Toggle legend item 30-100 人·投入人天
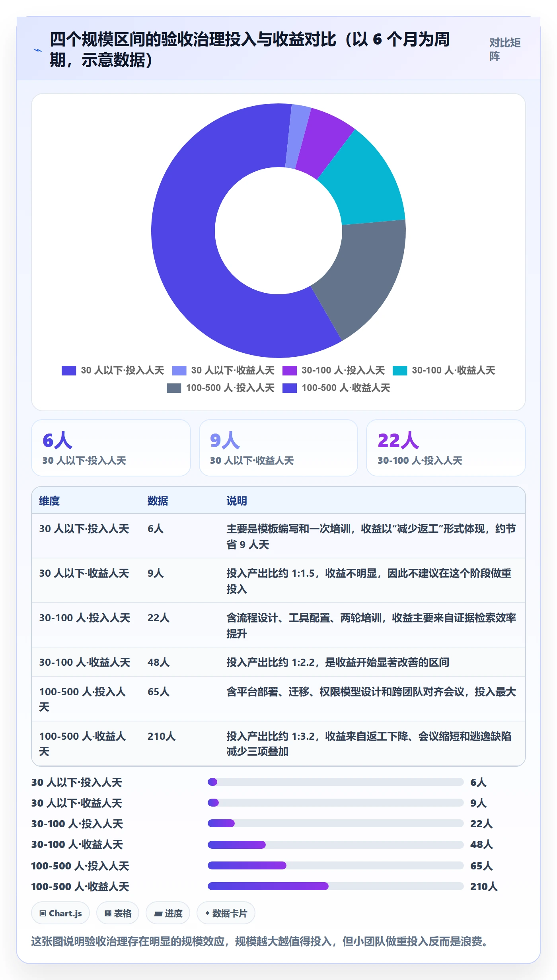The width and height of the screenshot is (557, 980). coord(333,371)
